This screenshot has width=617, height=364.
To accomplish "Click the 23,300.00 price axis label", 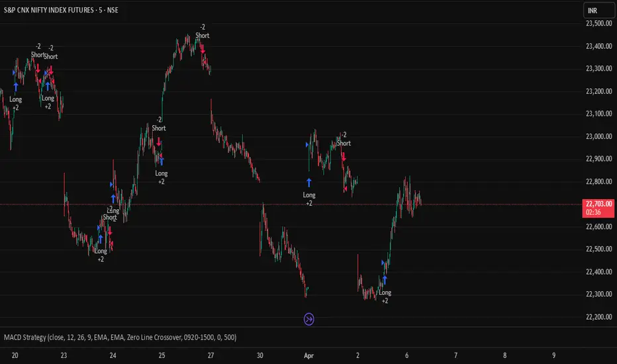I will pyautogui.click(x=599, y=68).
